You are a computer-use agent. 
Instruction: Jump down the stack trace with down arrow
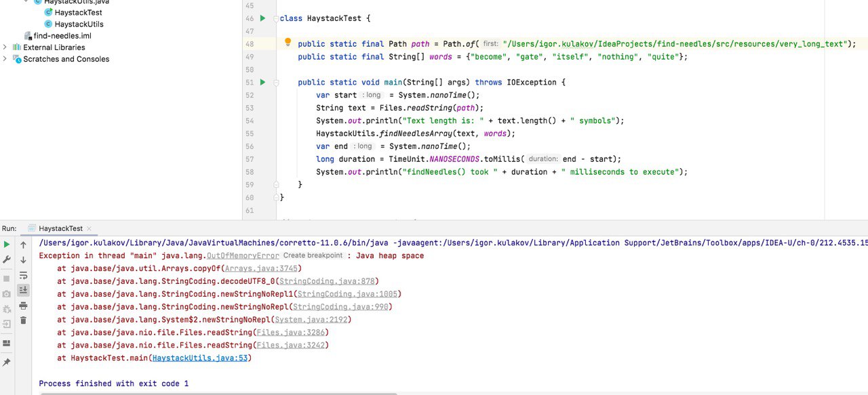23,260
